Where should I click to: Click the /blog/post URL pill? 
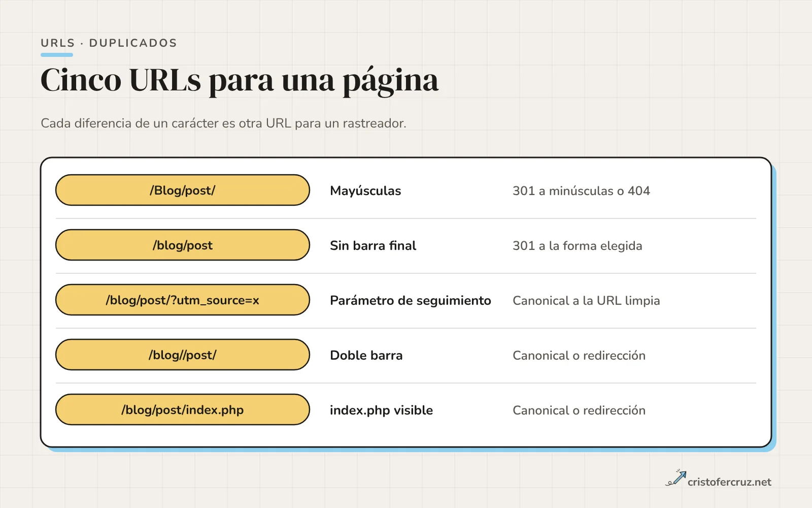pos(183,245)
